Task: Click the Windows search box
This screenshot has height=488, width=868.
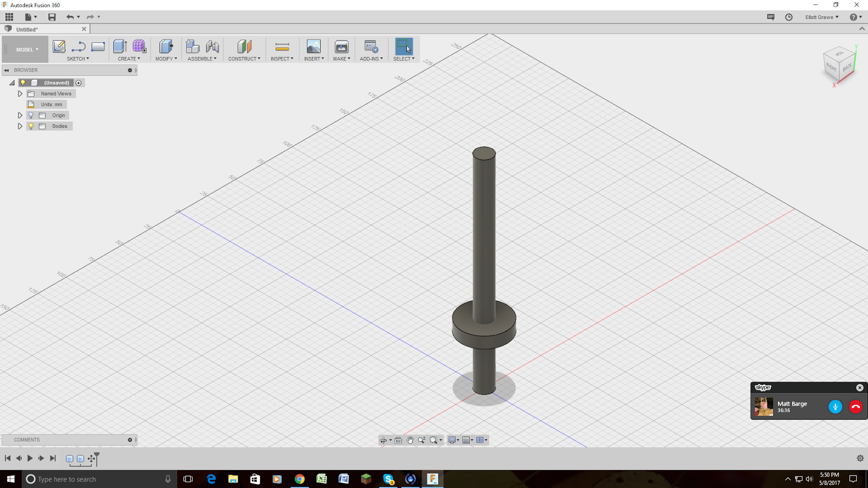Action: [x=99, y=479]
